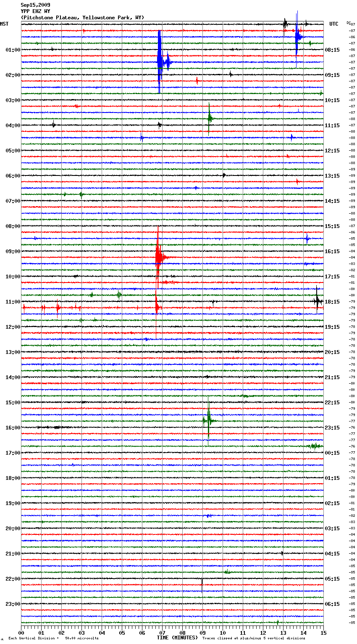Select the 10:00 MST row label
357x644 pixels.
pos(13,277)
